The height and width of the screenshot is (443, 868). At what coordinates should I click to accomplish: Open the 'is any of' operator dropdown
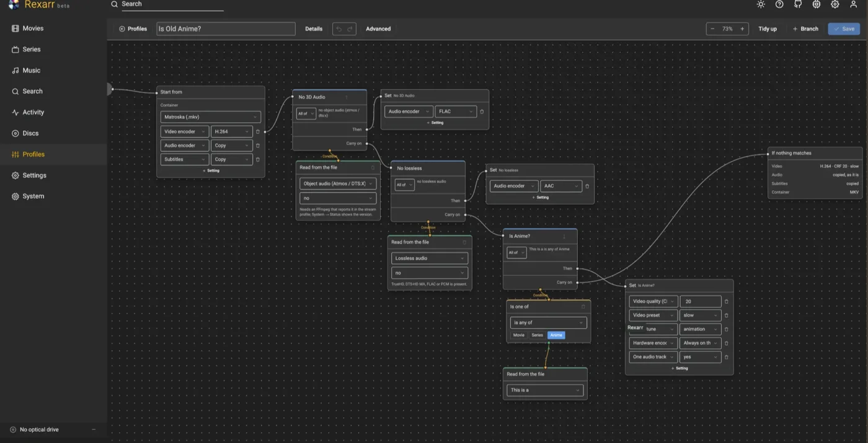click(x=548, y=322)
